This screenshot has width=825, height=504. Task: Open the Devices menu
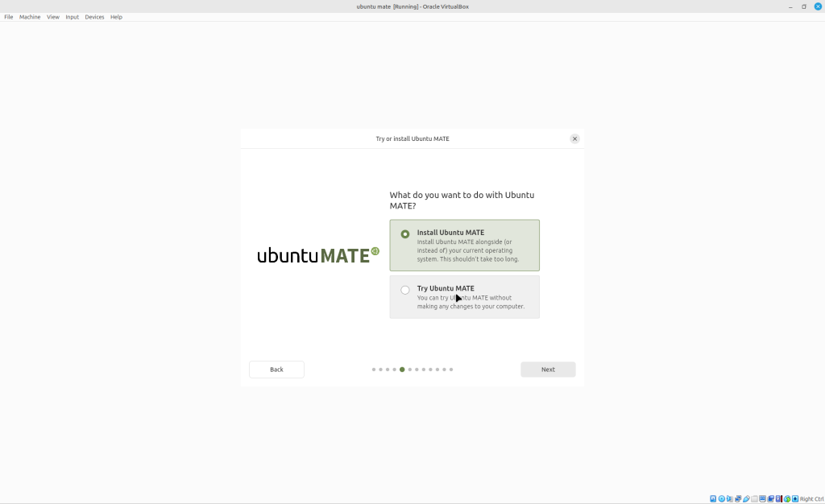pyautogui.click(x=94, y=17)
